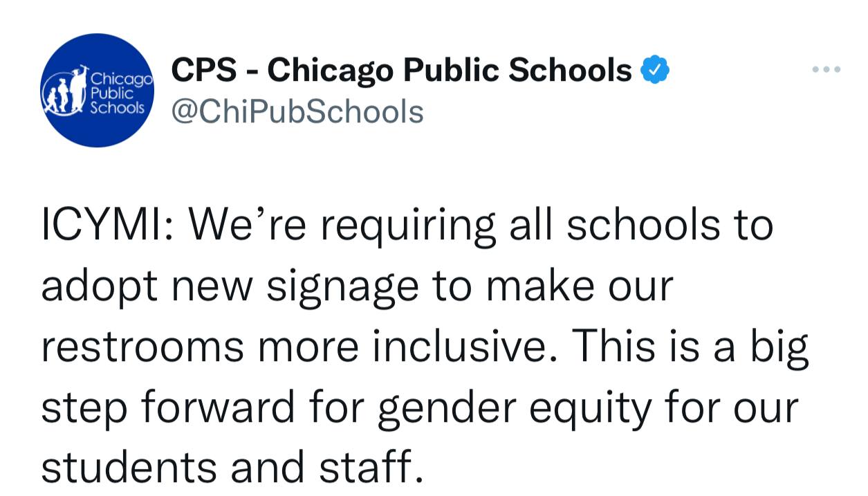Click the word "schools" in the tweet's first line
Viewport: 868px width, 496px height.
click(643, 225)
